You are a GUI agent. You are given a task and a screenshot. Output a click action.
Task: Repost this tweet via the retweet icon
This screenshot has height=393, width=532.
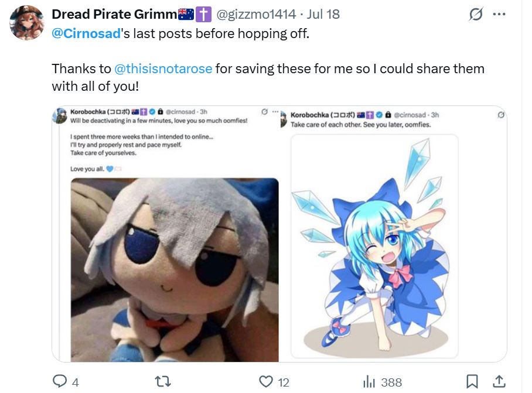click(x=163, y=382)
